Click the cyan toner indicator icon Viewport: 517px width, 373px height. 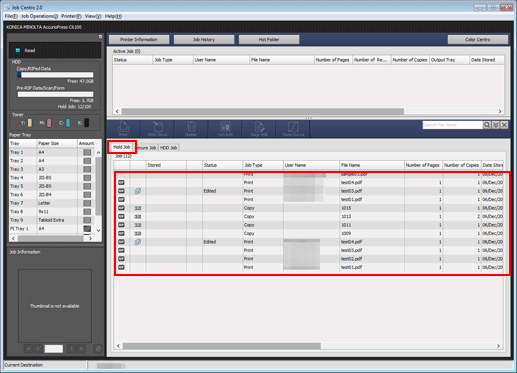[68, 123]
